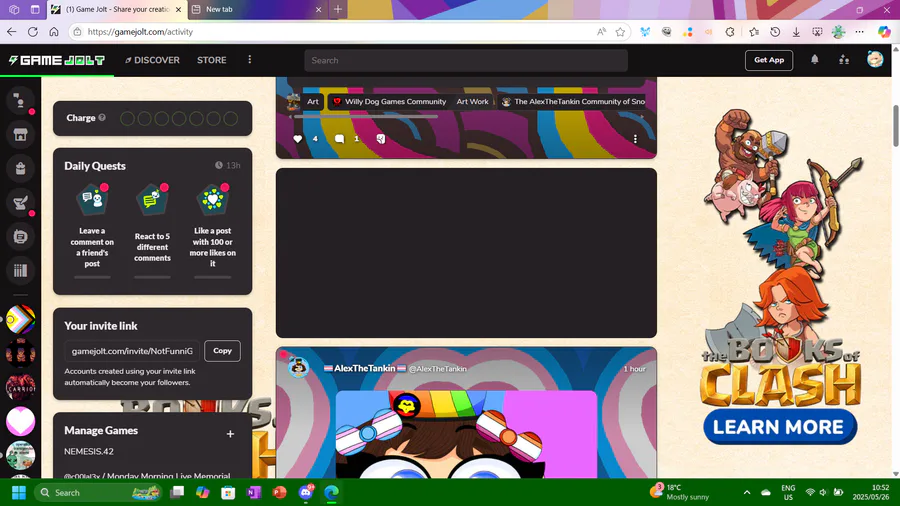
Task: Open Copilot in the browser sidebar
Action: click(x=884, y=32)
